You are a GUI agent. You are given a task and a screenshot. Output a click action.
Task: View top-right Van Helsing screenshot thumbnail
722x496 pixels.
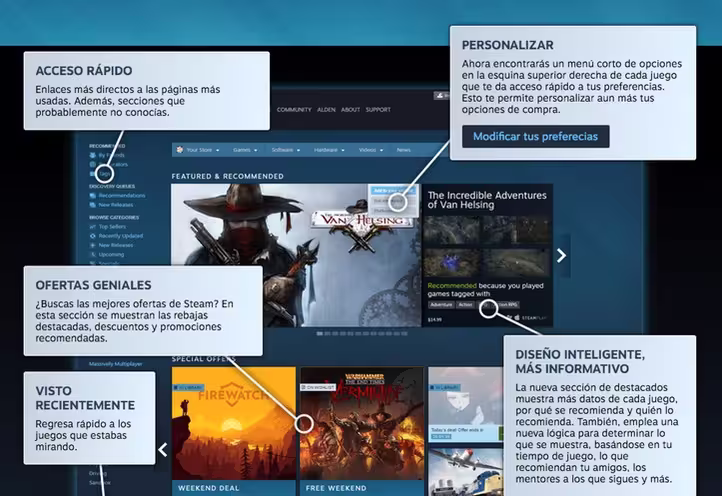click(x=516, y=230)
